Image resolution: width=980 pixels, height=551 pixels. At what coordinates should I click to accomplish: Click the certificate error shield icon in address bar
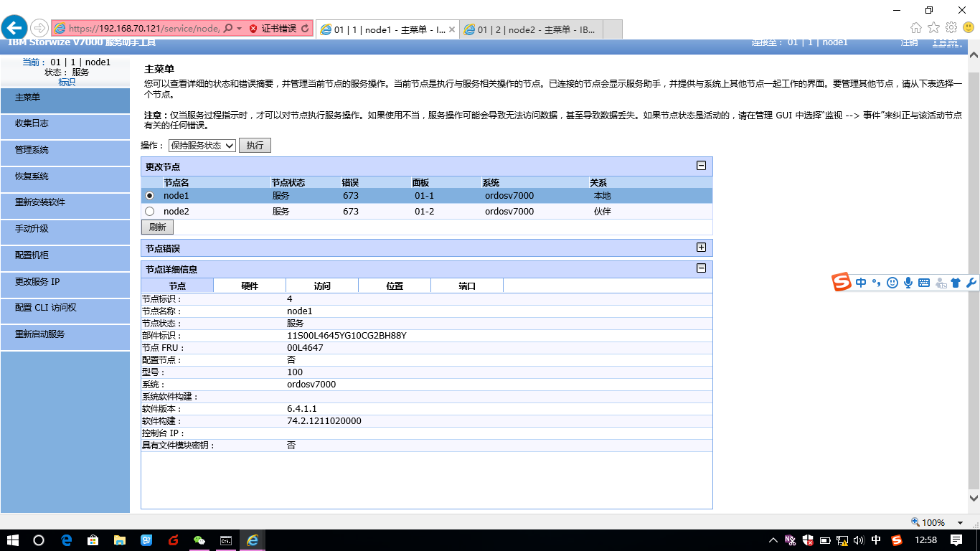pos(253,28)
